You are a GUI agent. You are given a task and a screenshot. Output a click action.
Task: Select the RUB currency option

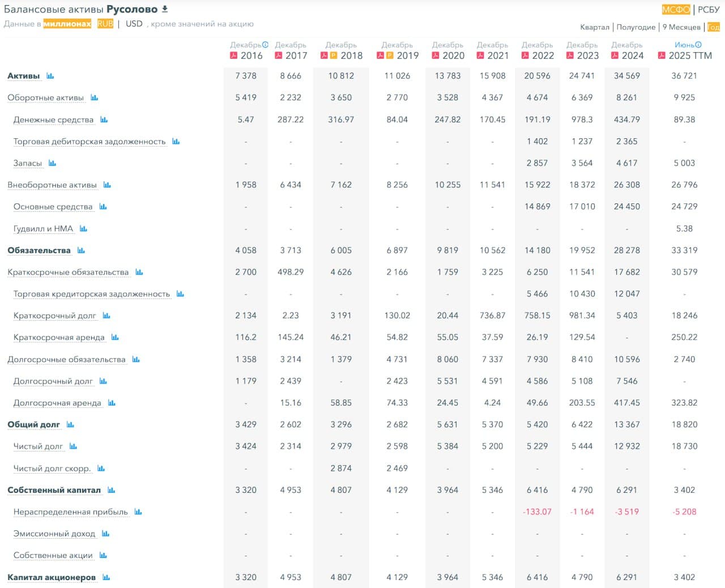105,24
